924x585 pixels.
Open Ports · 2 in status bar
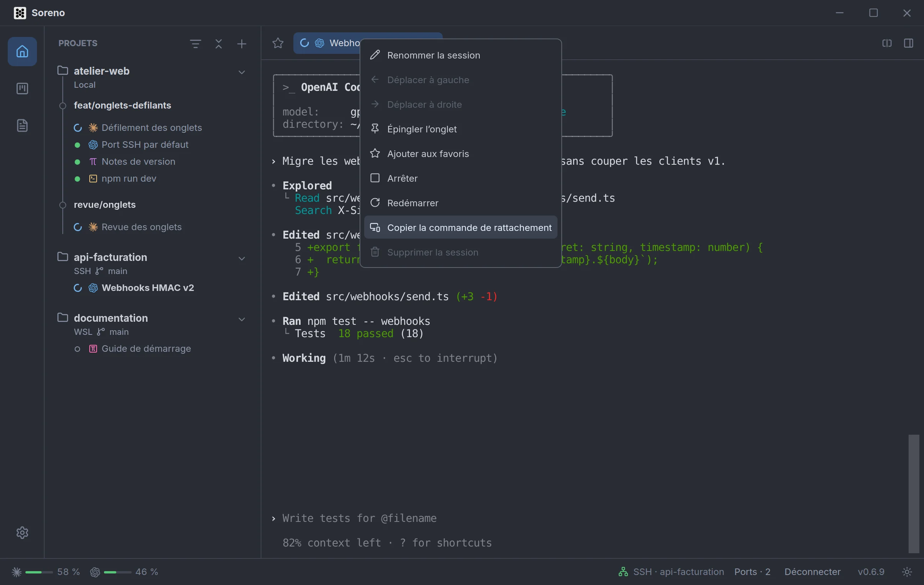coord(752,572)
